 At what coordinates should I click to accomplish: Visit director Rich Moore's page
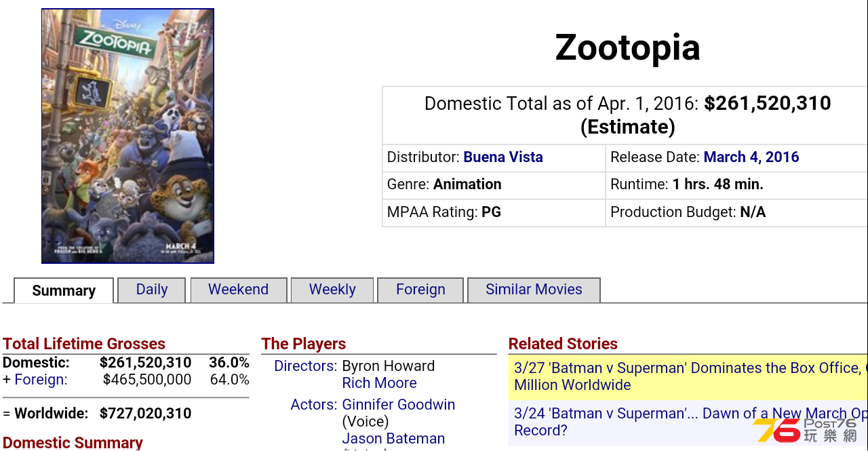[380, 383]
